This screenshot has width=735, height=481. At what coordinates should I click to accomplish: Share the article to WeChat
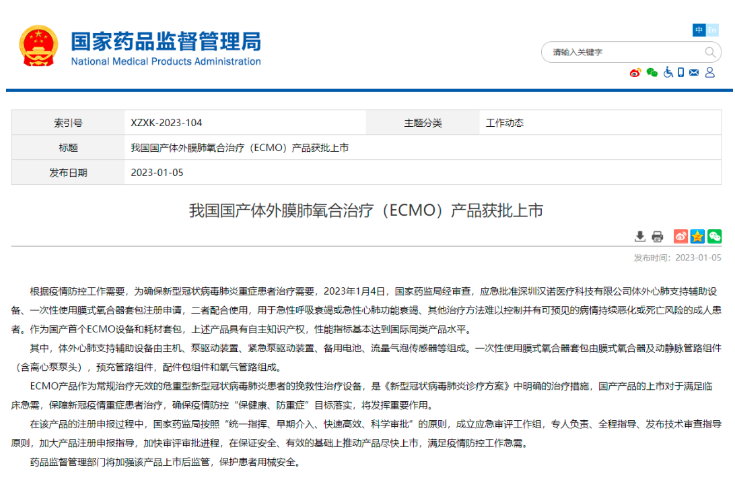(714, 237)
